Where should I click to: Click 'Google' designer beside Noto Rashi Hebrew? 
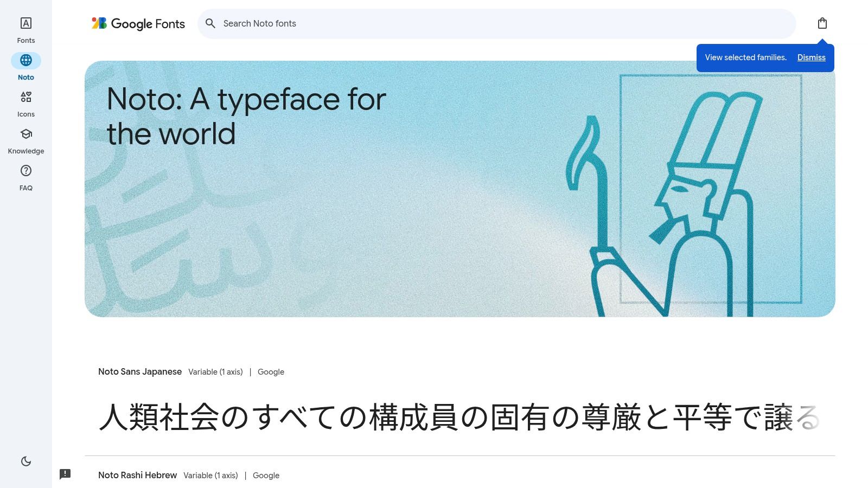click(266, 476)
